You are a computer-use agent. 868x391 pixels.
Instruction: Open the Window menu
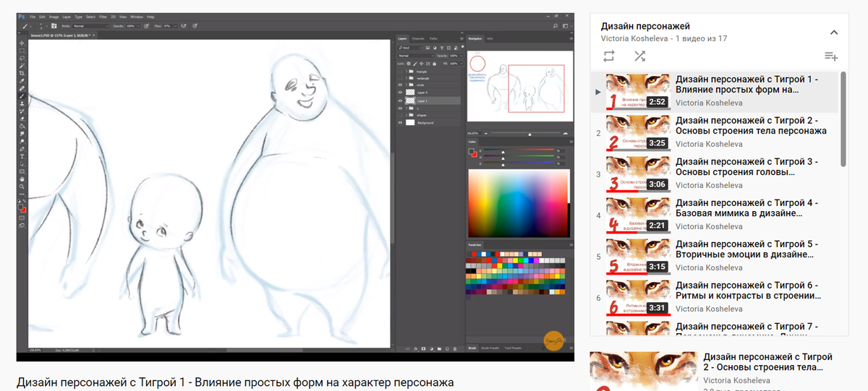[x=137, y=17]
